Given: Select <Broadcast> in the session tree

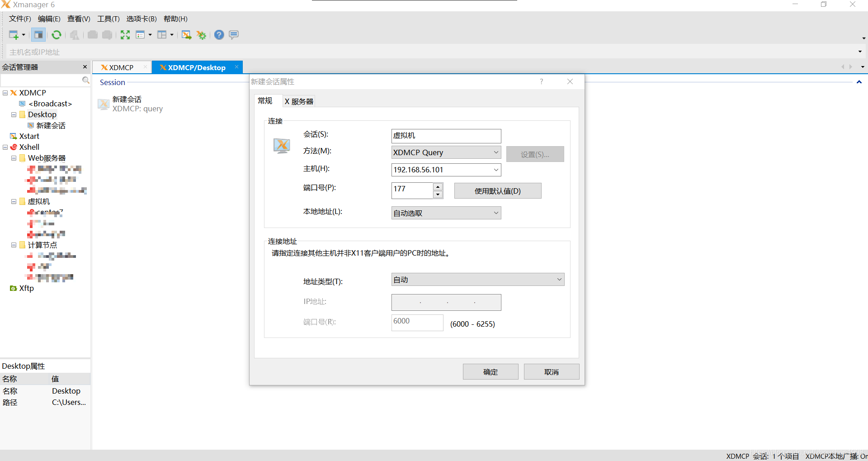Looking at the screenshot, I should pos(50,104).
